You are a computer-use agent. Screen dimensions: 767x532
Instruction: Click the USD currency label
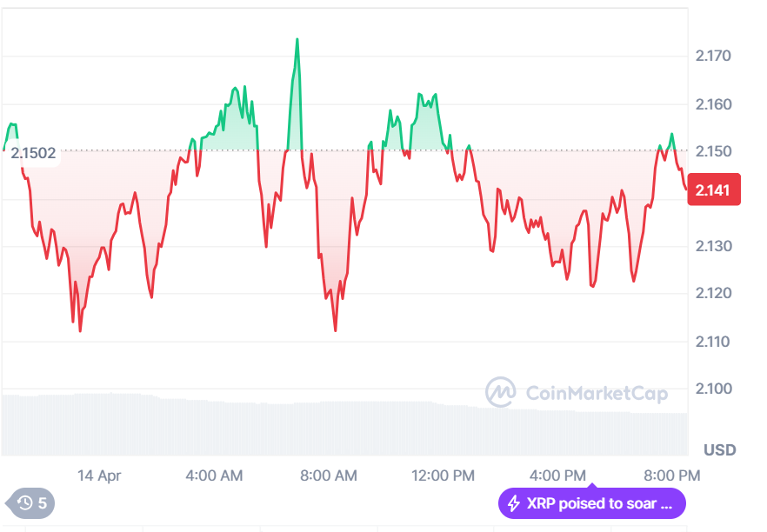(x=719, y=450)
